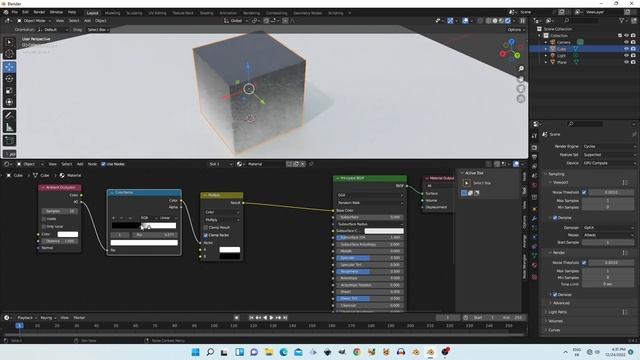Switch to Shading workspace tab
This screenshot has height=360, width=640.
[207, 13]
